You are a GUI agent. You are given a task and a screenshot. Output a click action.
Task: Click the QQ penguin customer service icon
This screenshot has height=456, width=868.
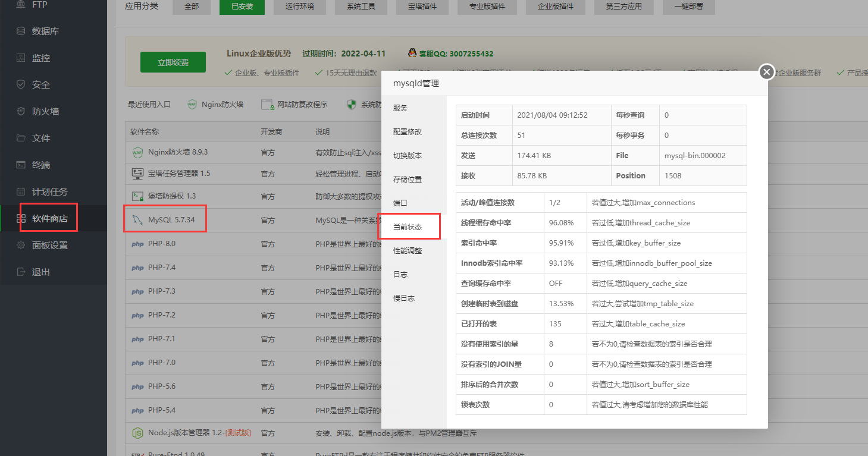(x=412, y=54)
